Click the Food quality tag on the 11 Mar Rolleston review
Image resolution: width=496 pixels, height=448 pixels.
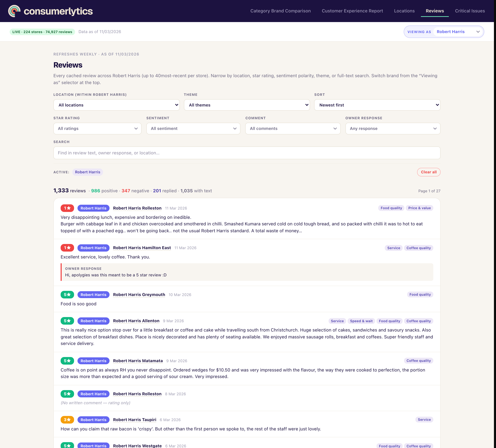pos(391,208)
